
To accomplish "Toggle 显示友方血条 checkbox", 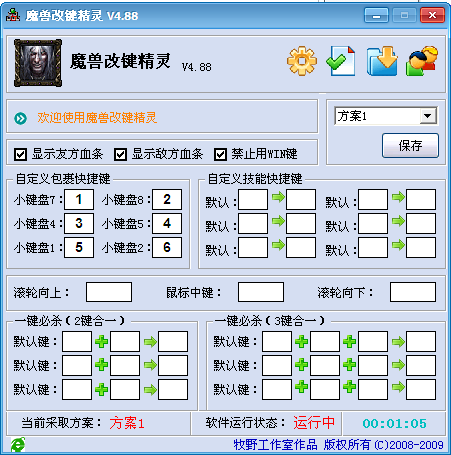I will (21, 154).
